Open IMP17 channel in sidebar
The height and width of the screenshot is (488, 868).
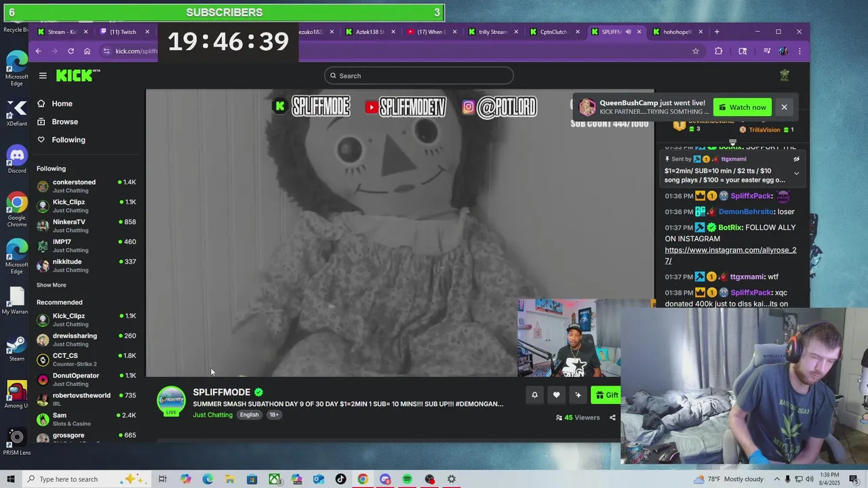[x=87, y=245]
